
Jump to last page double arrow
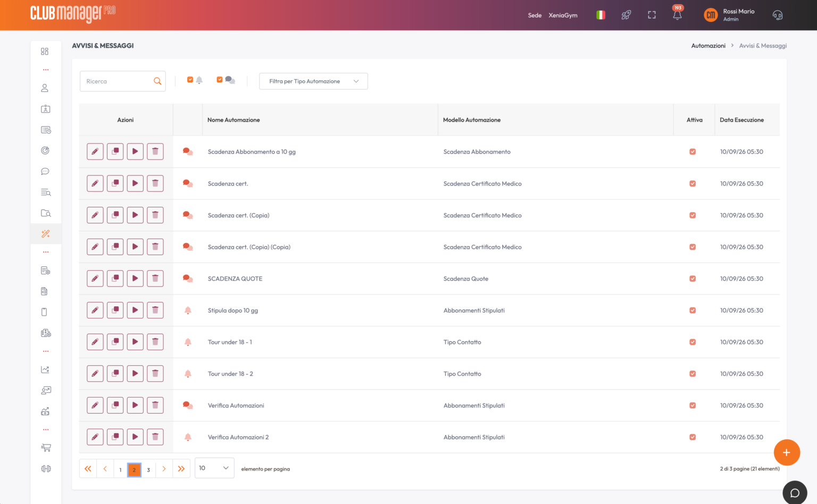tap(181, 468)
